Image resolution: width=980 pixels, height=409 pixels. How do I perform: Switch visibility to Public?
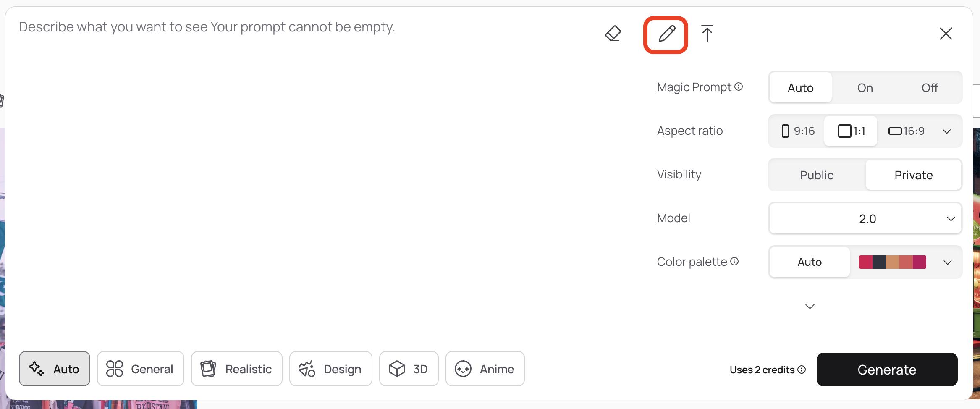click(x=817, y=175)
